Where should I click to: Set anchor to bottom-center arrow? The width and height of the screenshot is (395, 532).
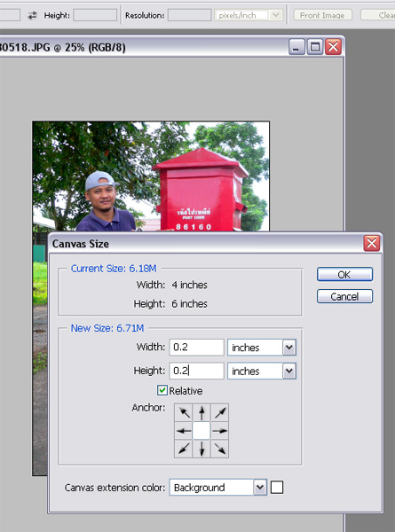[x=201, y=449]
